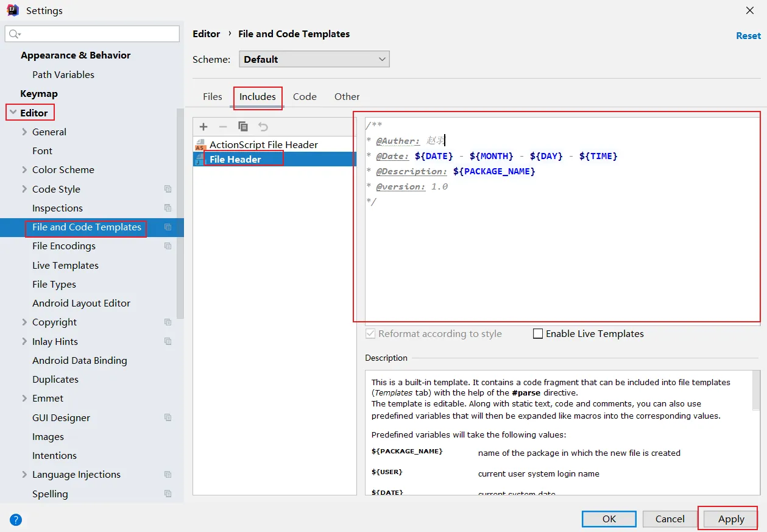Enable Live Templates checkbox
This screenshot has width=767, height=532.
[538, 334]
